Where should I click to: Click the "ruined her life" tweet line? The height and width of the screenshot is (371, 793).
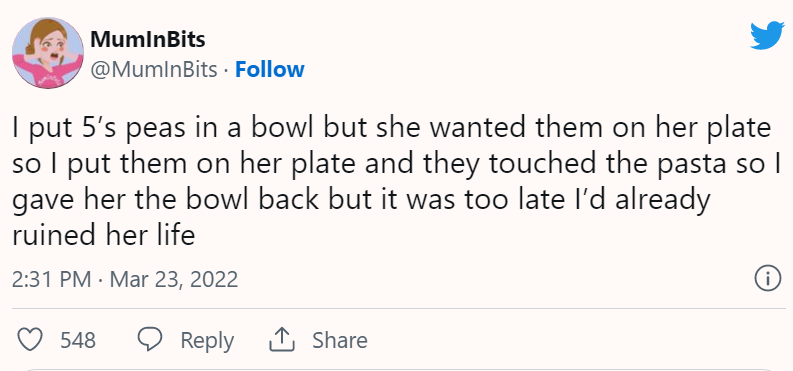click(104, 235)
